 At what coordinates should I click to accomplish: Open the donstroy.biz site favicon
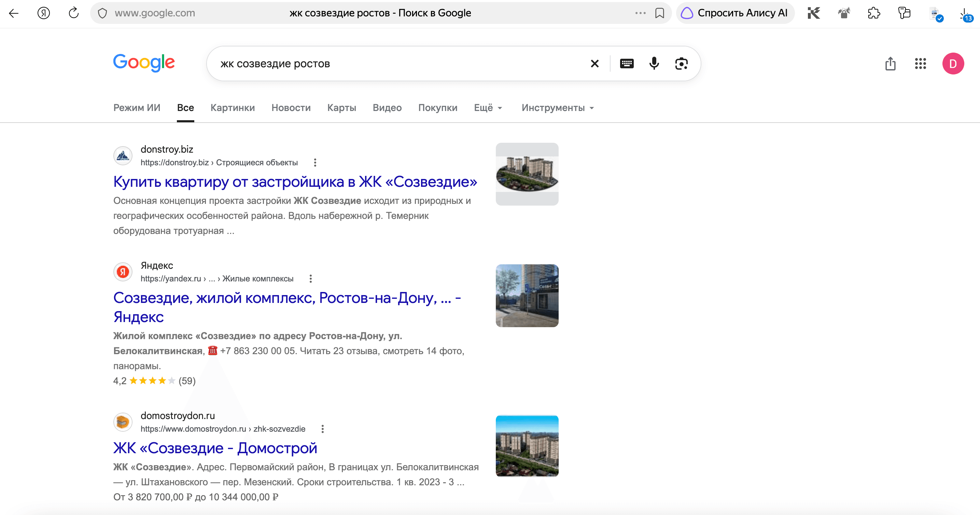[123, 156]
